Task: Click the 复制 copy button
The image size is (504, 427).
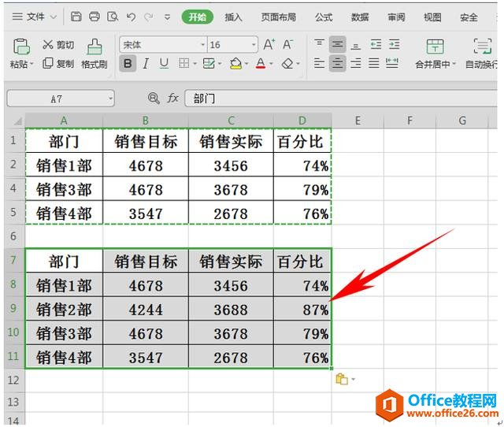Action: pyautogui.click(x=58, y=64)
